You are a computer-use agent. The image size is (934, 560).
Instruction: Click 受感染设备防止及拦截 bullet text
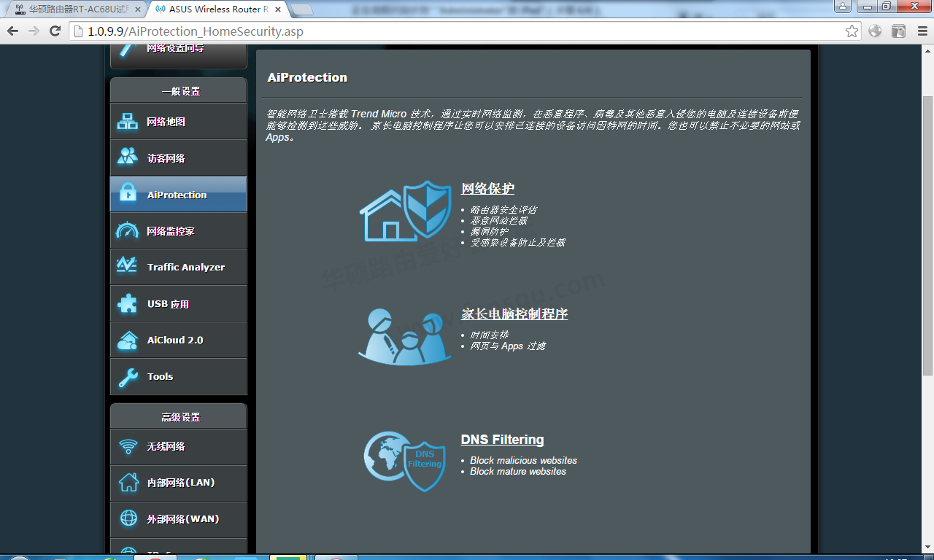(x=517, y=243)
